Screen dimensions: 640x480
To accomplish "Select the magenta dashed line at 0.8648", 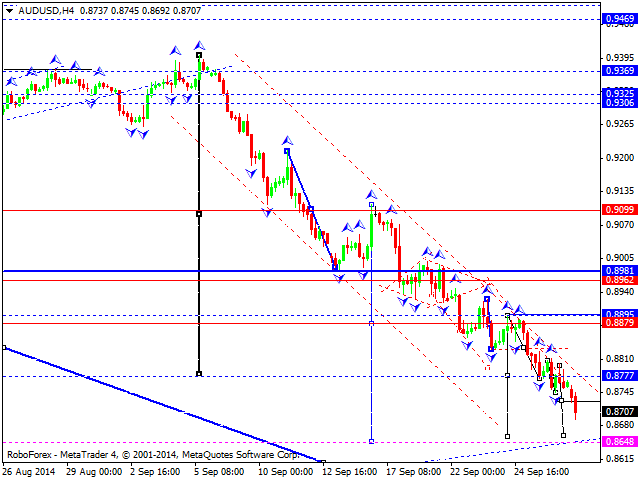I will click(x=301, y=442).
